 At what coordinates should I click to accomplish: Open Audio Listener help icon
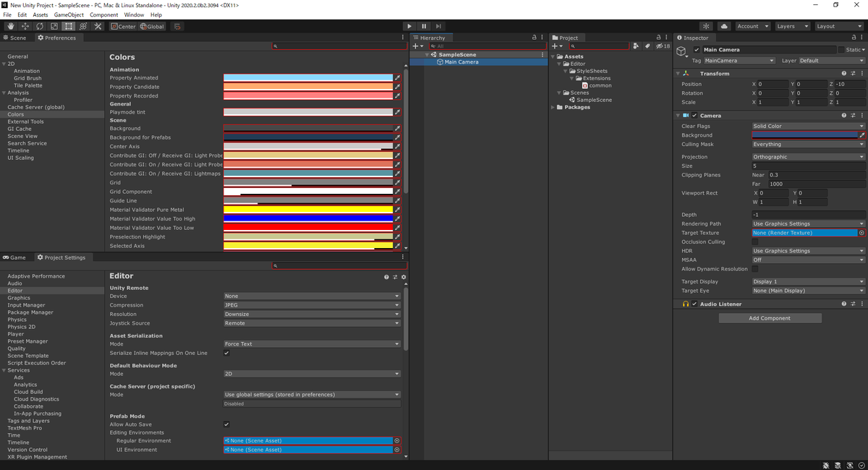pyautogui.click(x=844, y=304)
